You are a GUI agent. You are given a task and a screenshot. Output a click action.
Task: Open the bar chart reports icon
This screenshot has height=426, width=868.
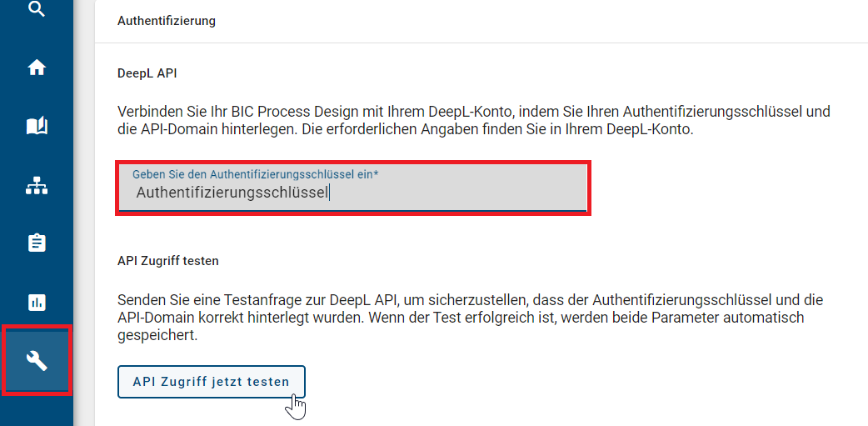(37, 303)
